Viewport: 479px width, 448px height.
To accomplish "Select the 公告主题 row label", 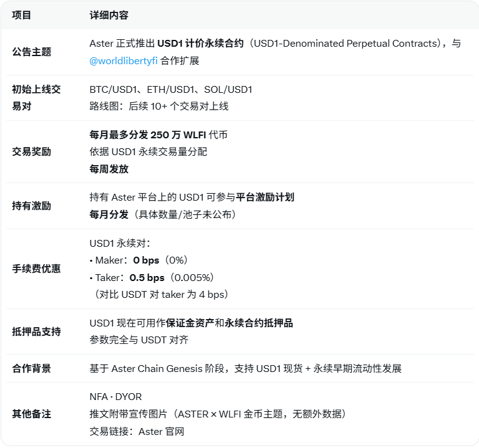I will [x=31, y=52].
